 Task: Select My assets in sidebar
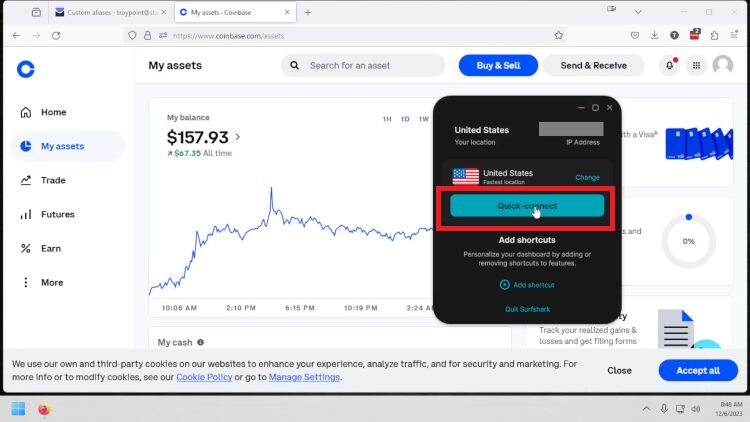click(x=67, y=146)
